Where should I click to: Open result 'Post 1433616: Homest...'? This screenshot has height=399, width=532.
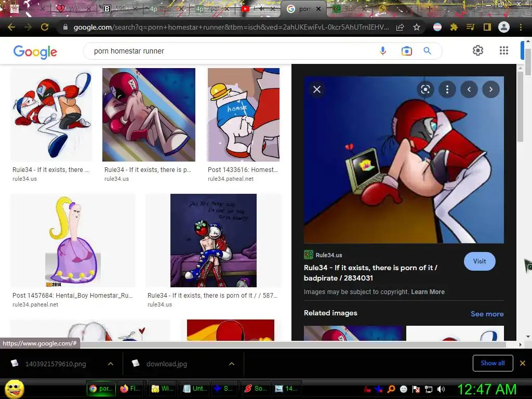[x=243, y=170]
